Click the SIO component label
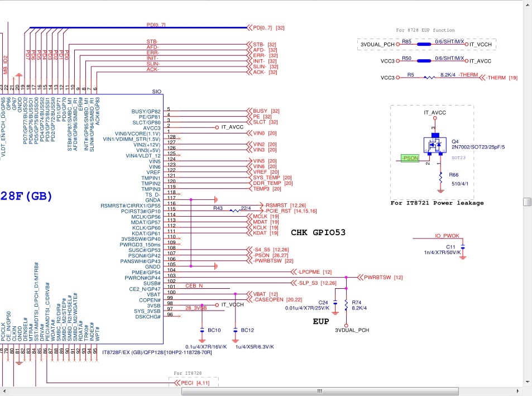 157,91
